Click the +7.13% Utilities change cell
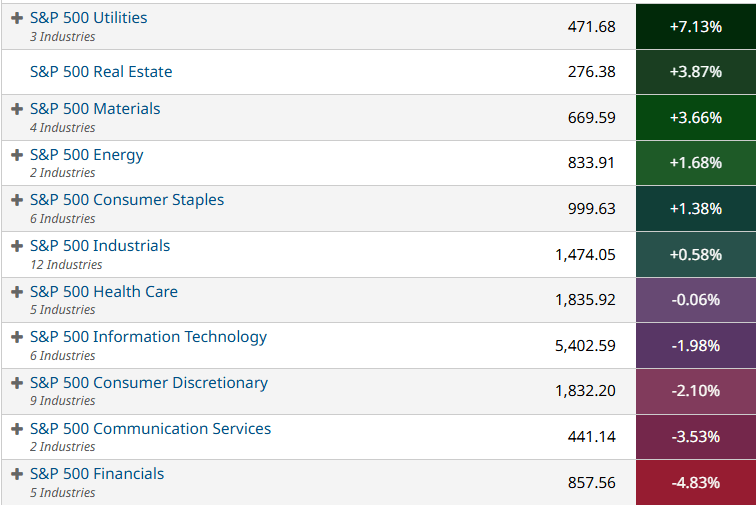This screenshot has height=505, width=756. 695,26
